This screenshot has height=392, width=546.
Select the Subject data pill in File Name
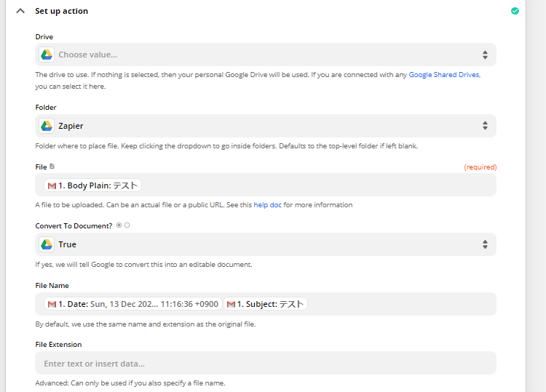click(x=266, y=304)
